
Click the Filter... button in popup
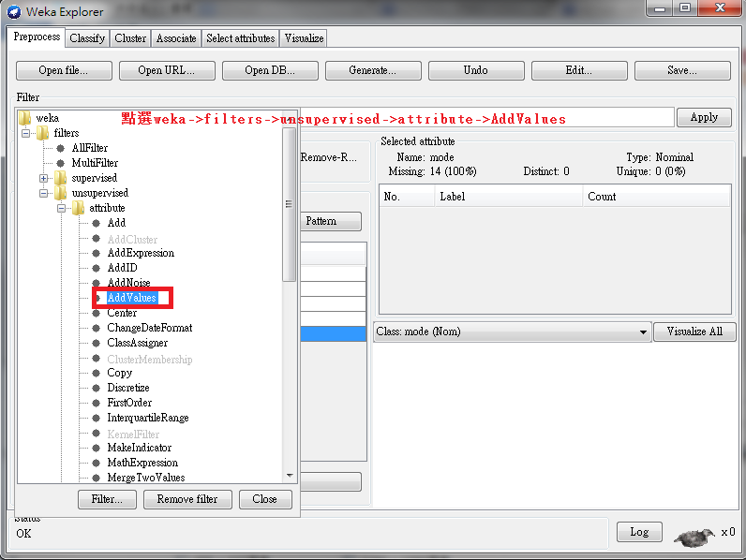click(107, 499)
